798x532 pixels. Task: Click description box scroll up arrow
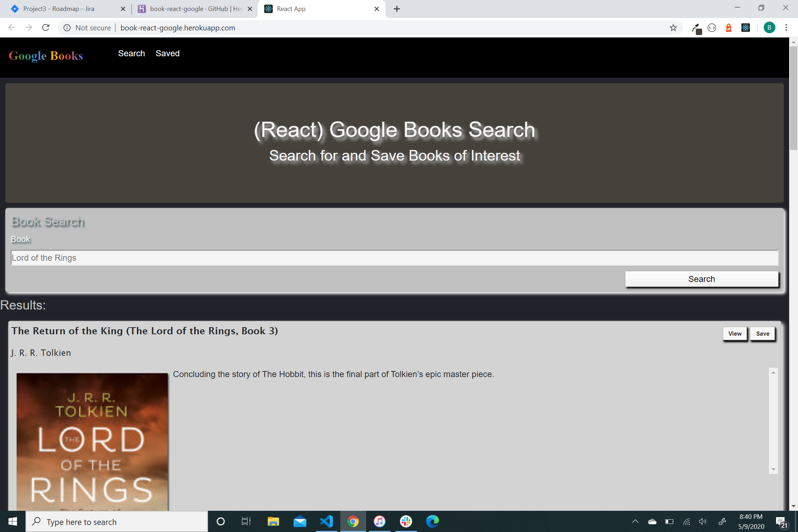point(773,372)
